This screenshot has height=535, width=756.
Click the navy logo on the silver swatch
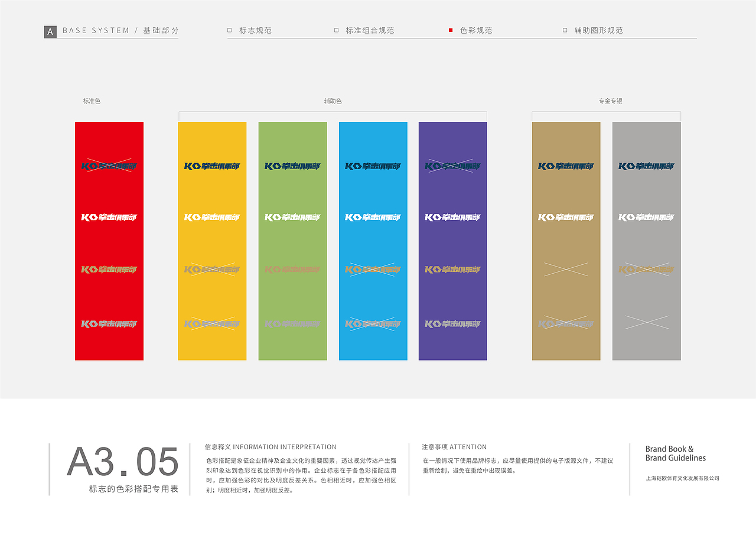646,166
